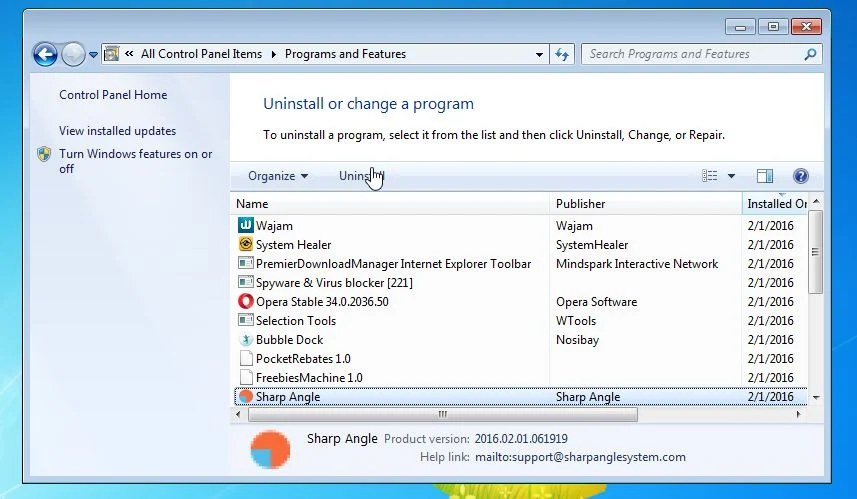
Task: Open the address bar history dropdown
Action: 539,54
